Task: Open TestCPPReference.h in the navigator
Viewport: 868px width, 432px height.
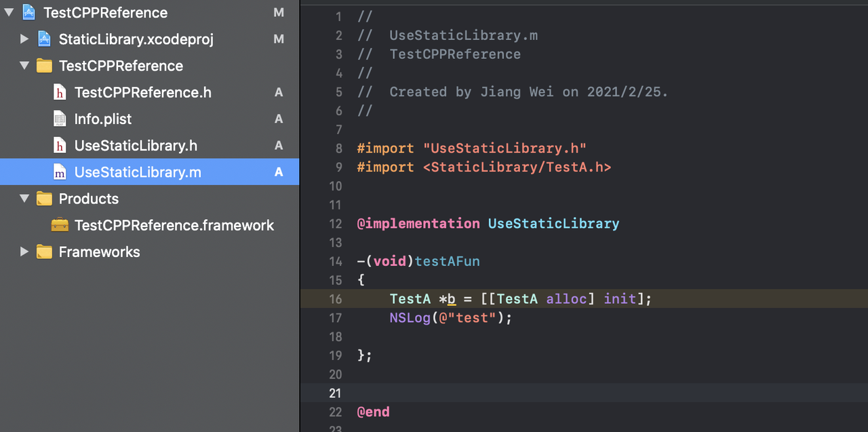Action: pyautogui.click(x=143, y=92)
